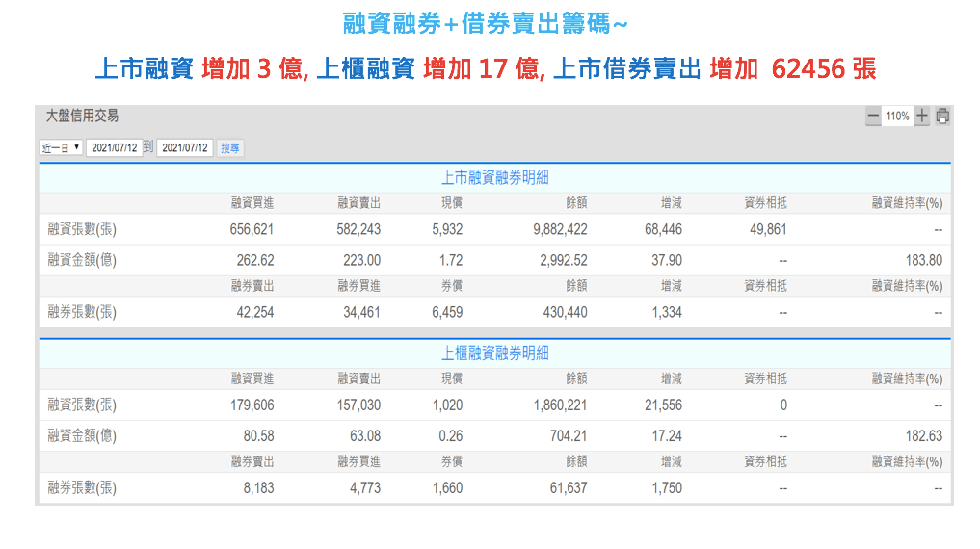Image resolution: width=980 pixels, height=549 pixels.
Task: Click the 17.24 OTC margin change cell
Action: coord(666,436)
